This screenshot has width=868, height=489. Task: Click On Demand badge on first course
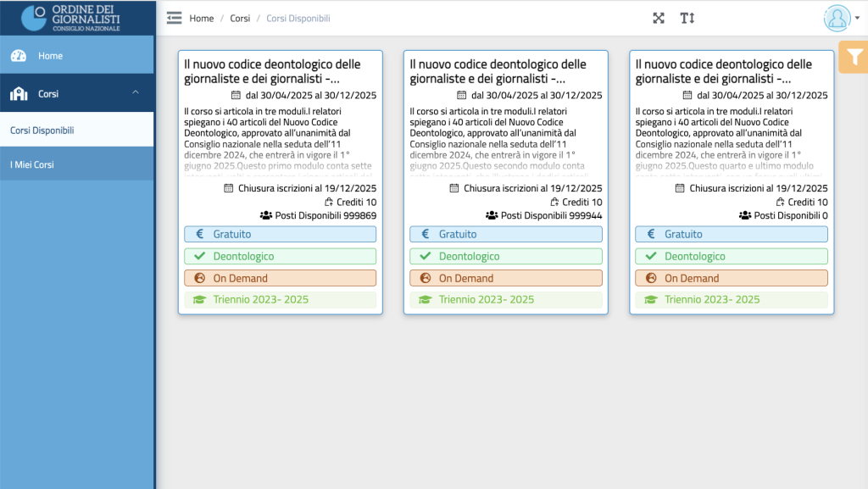pyautogui.click(x=280, y=278)
